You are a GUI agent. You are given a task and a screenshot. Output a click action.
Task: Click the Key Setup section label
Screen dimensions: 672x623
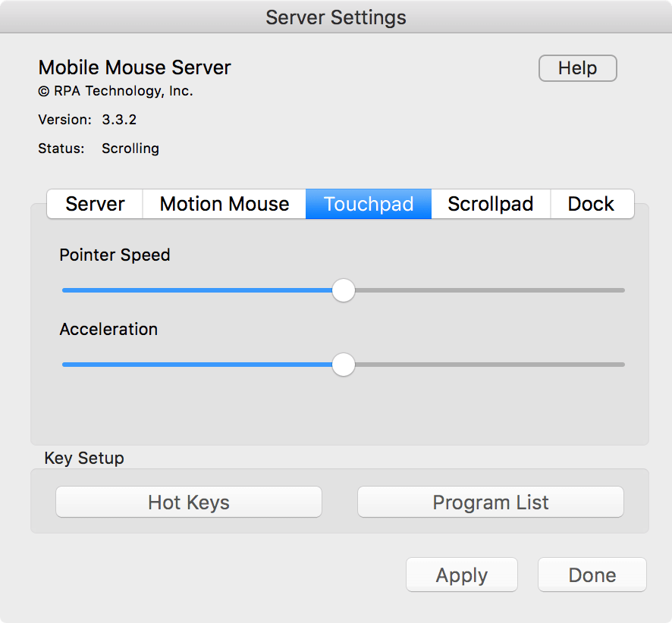[x=84, y=458]
